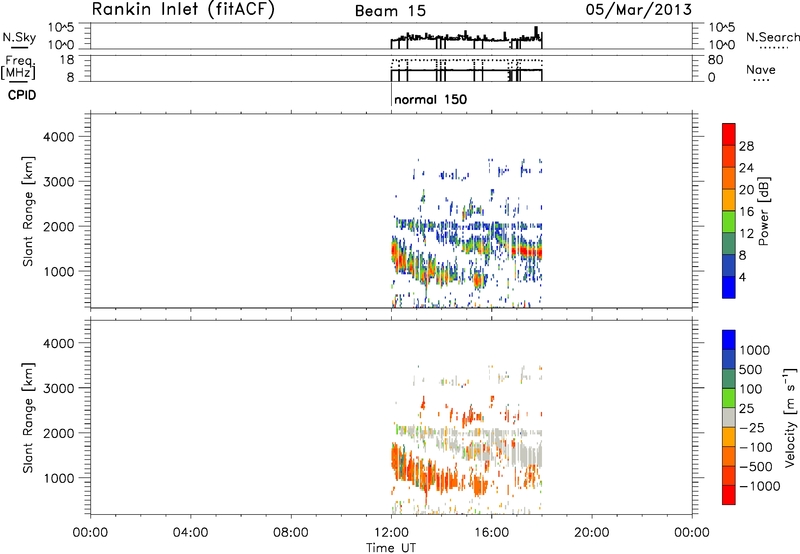The image size is (800, 554).
Task: Click the 'Beam 15' label
Action: tap(390, 11)
